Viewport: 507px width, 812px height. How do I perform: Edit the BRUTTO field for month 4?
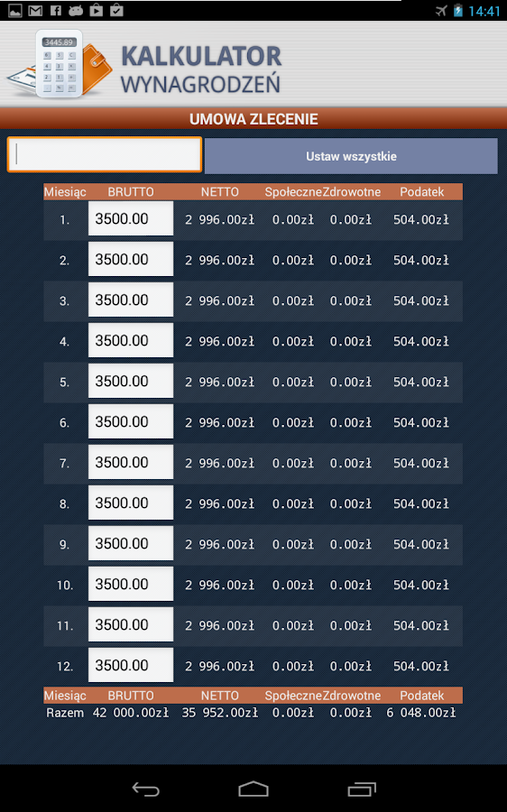click(131, 340)
